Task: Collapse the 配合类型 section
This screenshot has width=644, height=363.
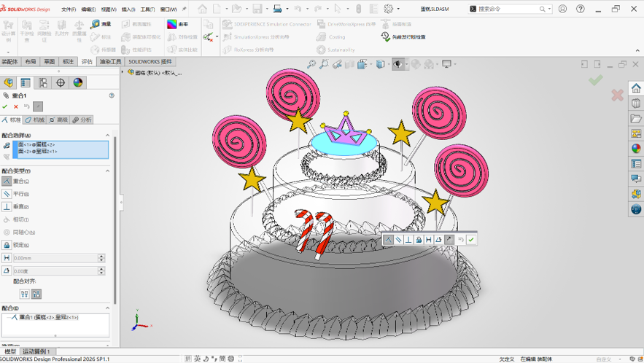Action: [108, 171]
